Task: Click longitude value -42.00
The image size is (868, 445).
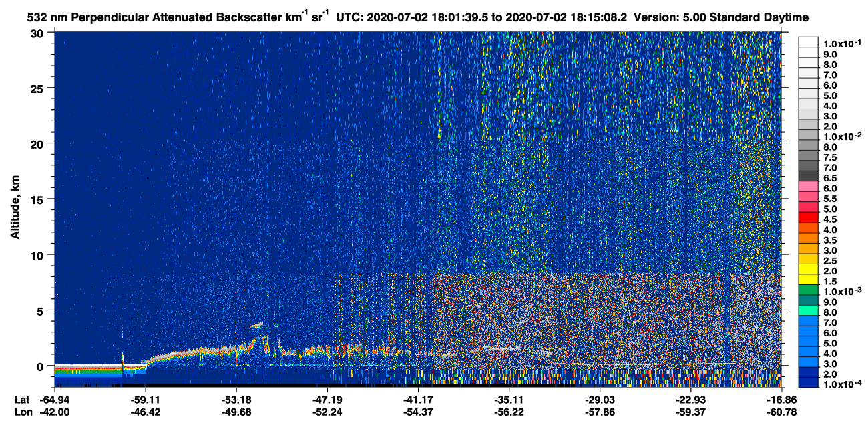Action: [x=55, y=412]
